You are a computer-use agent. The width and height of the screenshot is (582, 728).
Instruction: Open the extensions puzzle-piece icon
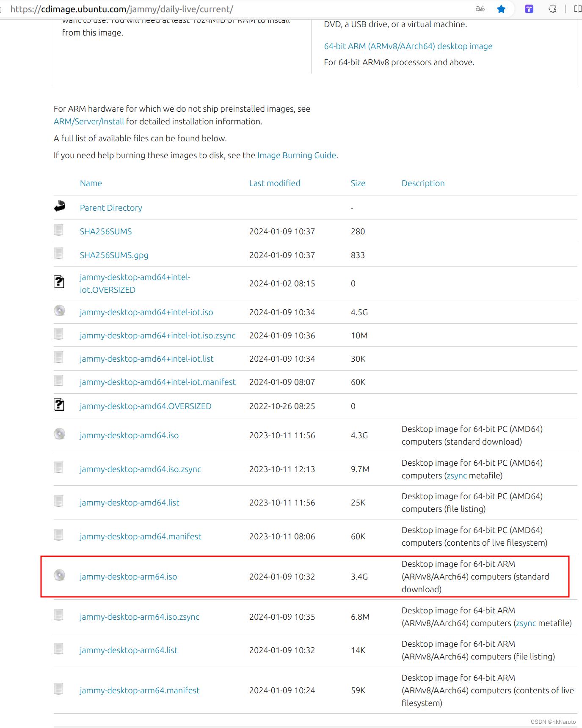(552, 9)
